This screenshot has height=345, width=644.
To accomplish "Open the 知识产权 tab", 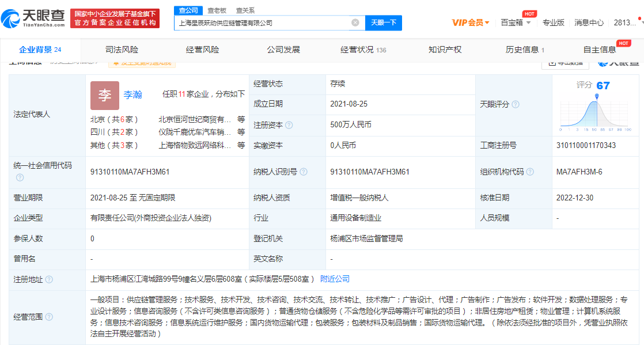I will [445, 50].
